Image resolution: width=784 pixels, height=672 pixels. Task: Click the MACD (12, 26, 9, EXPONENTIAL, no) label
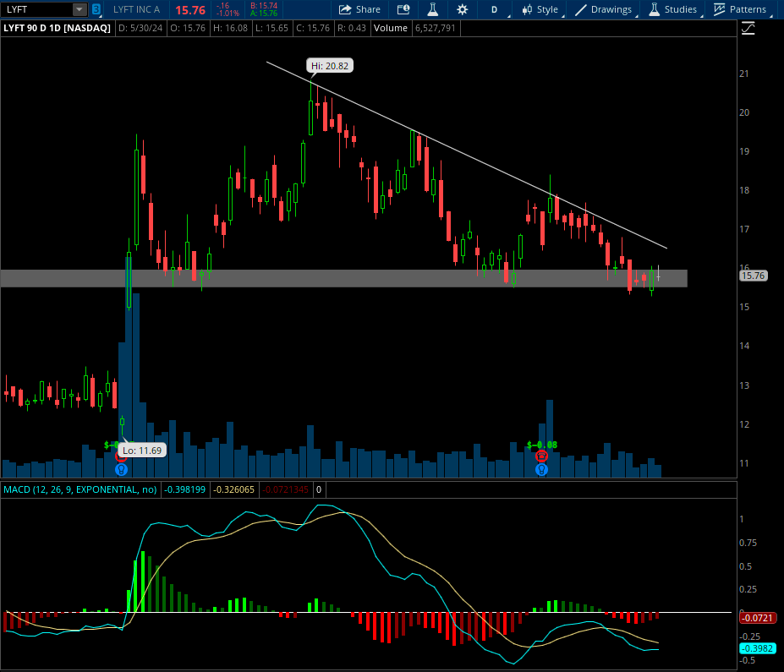coord(80,489)
